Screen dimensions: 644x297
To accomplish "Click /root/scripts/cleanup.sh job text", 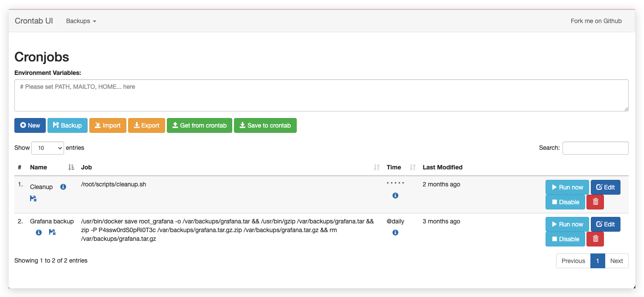I will click(x=114, y=184).
